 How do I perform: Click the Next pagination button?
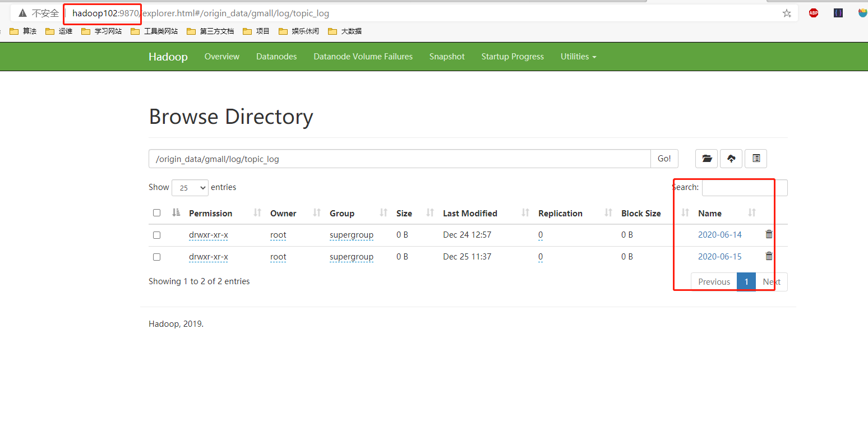(x=772, y=282)
